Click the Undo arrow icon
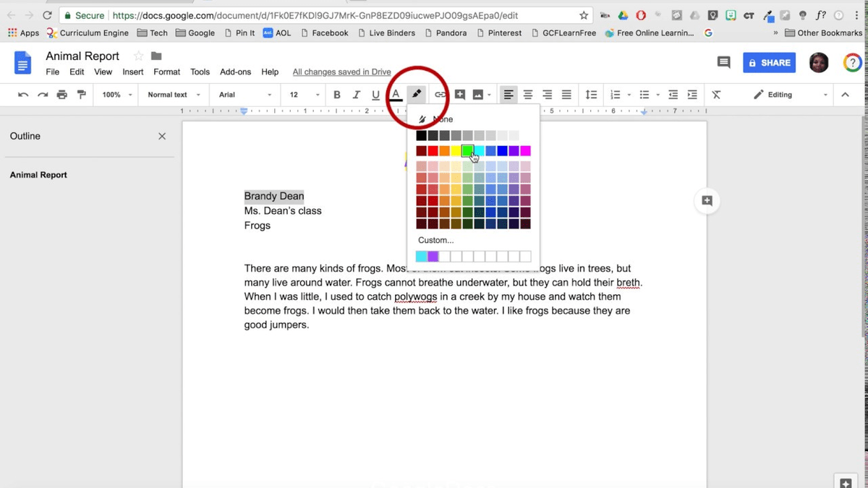Viewport: 868px width, 488px height. click(x=23, y=95)
